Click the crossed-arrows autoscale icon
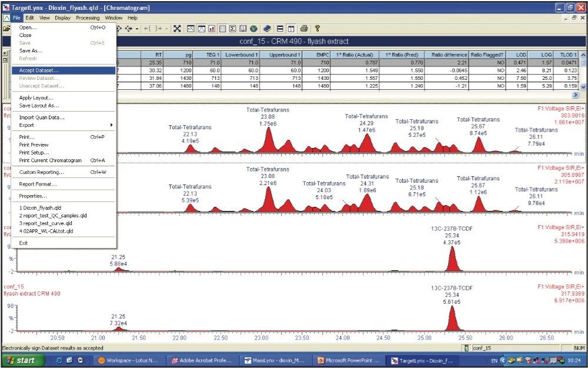Viewport: 588px width, 369px height. (x=178, y=28)
